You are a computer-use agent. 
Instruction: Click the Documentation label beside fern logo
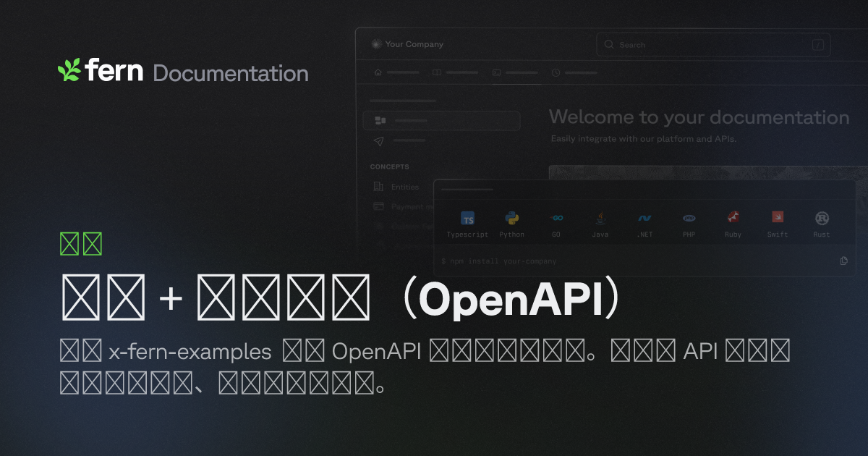[x=231, y=73]
